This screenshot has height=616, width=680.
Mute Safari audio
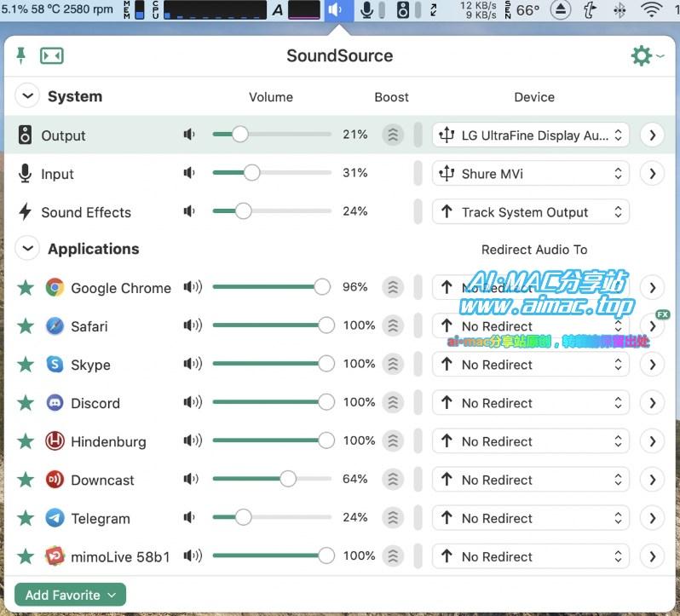point(193,325)
